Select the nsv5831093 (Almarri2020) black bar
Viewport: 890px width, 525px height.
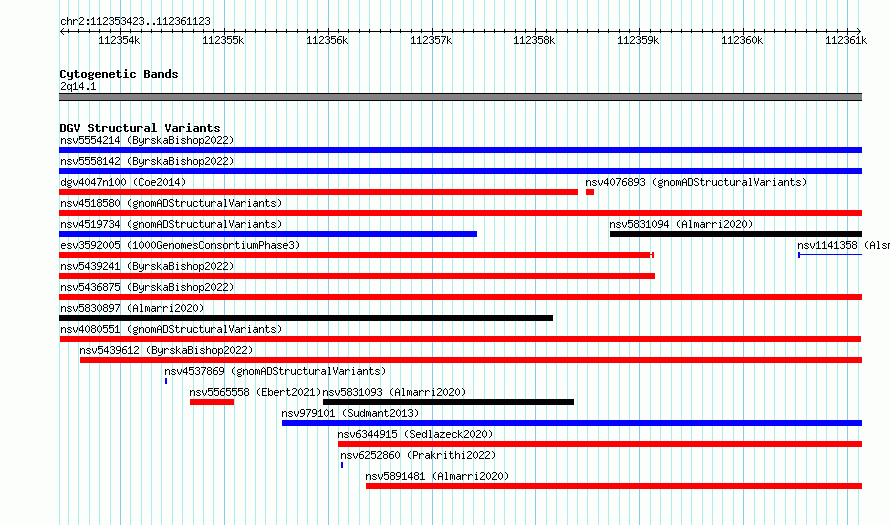448,402
